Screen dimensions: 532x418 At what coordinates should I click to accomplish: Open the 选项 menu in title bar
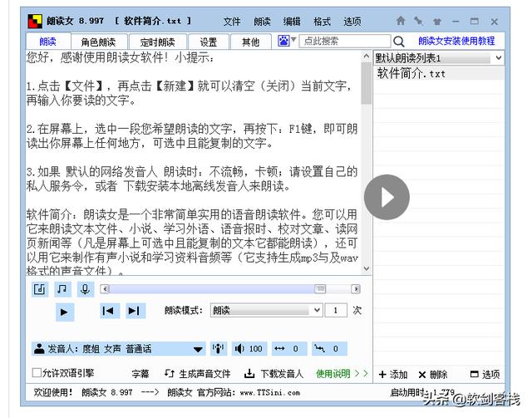[x=352, y=22]
